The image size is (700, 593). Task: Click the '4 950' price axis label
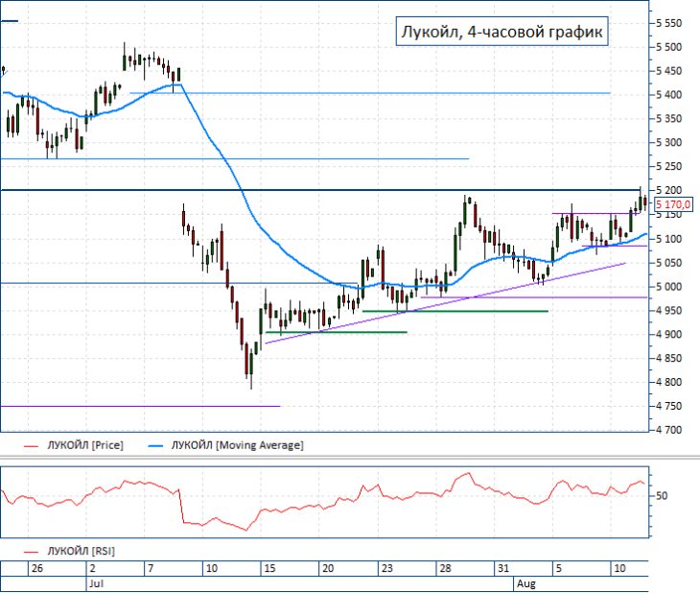pyautogui.click(x=668, y=311)
